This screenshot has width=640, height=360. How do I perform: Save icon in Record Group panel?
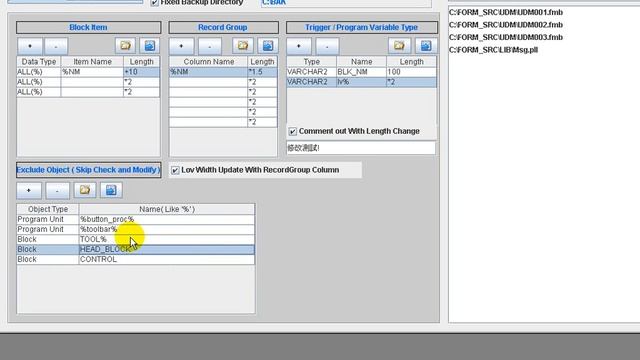(268, 46)
